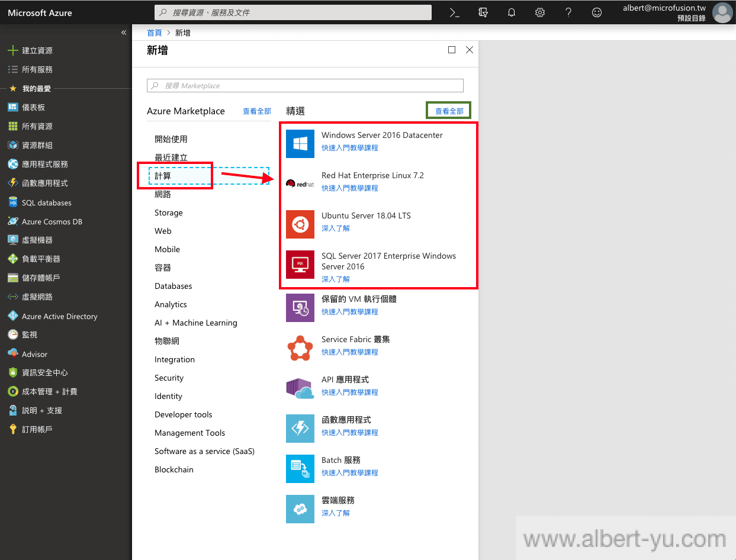Open 所有服務 list icon
This screenshot has height=560, width=736.
(12, 69)
